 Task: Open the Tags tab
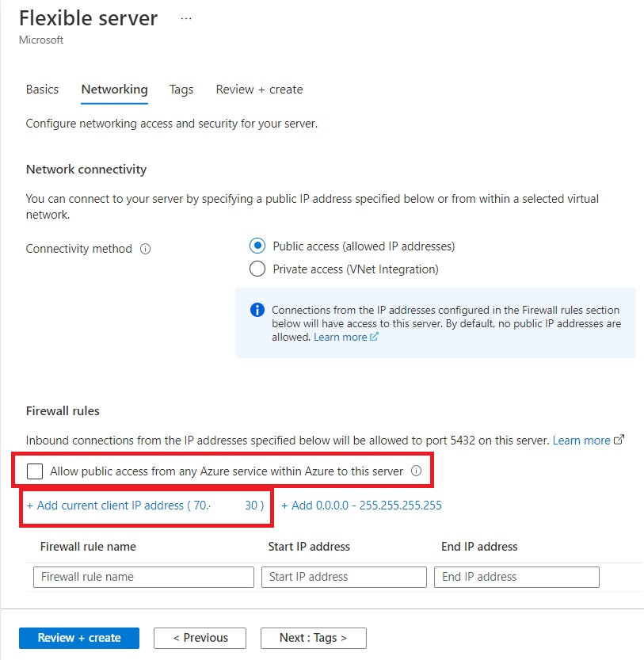pyautogui.click(x=181, y=90)
